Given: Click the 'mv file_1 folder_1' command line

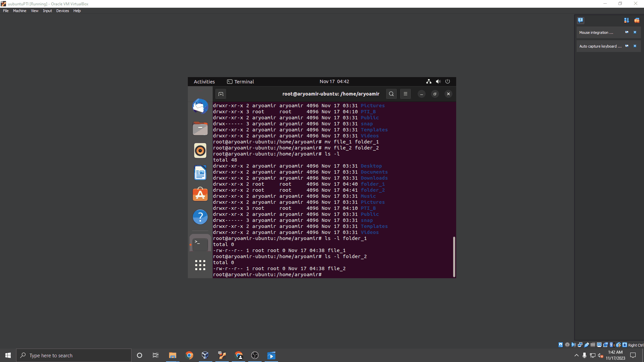Looking at the screenshot, I should pyautogui.click(x=296, y=142).
